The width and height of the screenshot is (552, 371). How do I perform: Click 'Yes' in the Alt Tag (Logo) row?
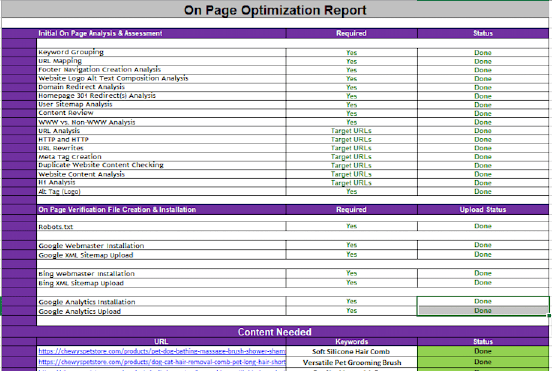(351, 191)
